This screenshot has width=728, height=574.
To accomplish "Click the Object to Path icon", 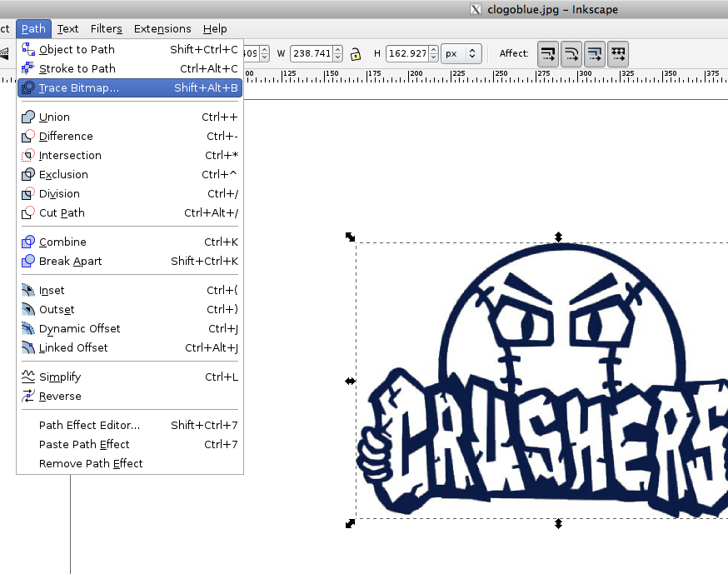I will [27, 49].
